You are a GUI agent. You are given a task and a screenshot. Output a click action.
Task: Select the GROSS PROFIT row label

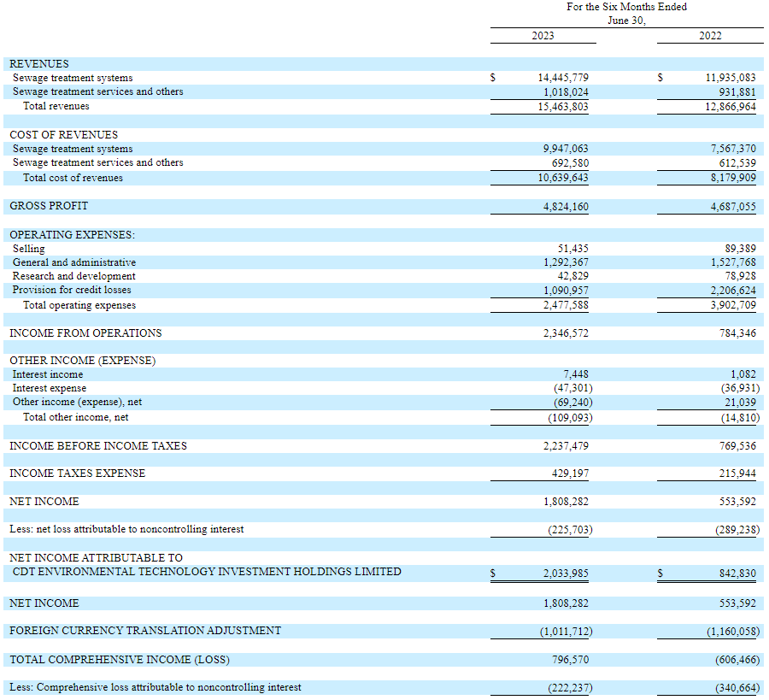[x=49, y=206]
